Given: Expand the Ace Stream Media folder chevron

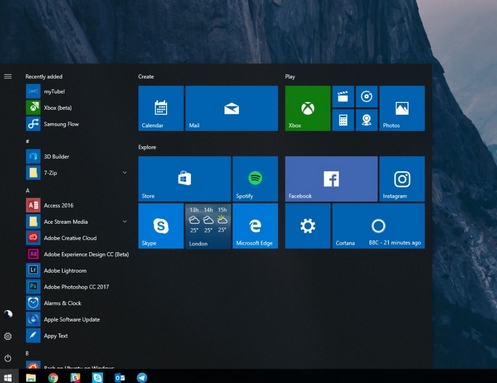Looking at the screenshot, I should [125, 222].
